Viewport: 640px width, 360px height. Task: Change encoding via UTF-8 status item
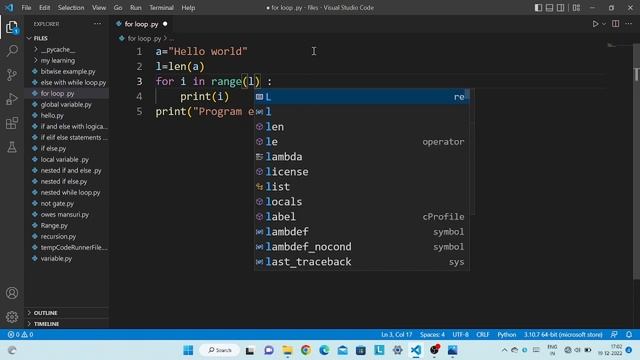(x=460, y=334)
